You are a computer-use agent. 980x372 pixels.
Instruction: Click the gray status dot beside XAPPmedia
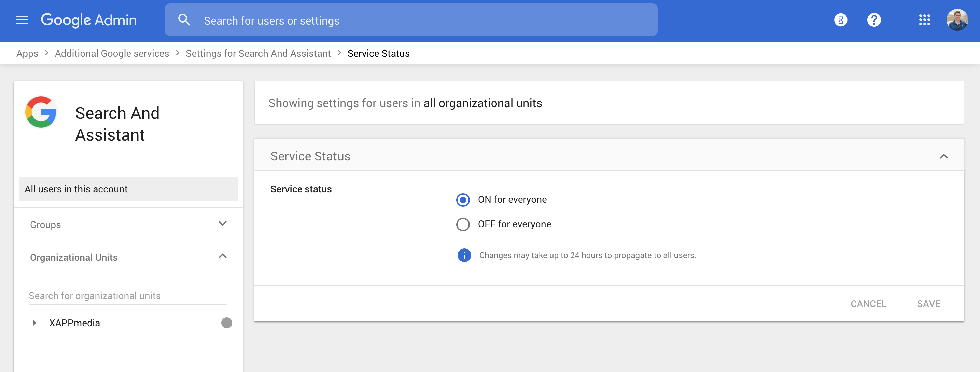pos(226,323)
